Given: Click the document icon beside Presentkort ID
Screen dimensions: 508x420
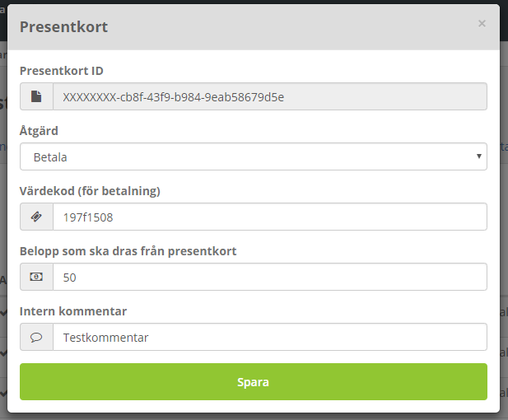Looking at the screenshot, I should pyautogui.click(x=36, y=96).
